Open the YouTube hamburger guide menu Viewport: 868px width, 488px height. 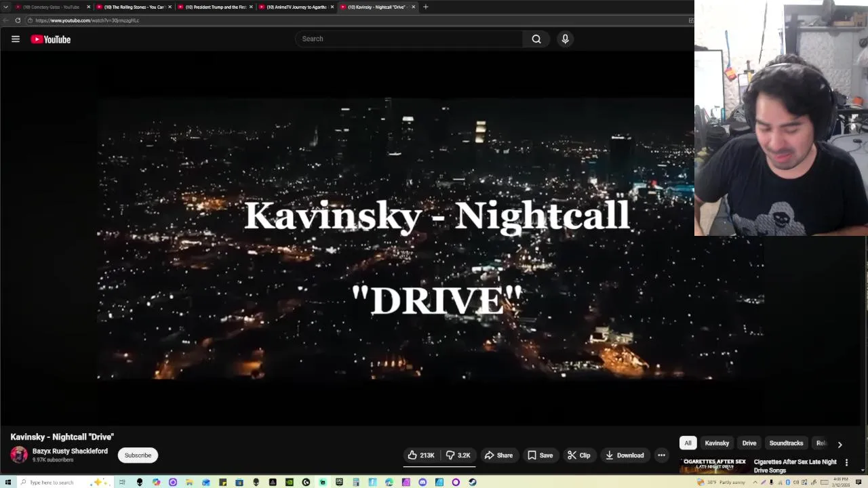click(16, 39)
